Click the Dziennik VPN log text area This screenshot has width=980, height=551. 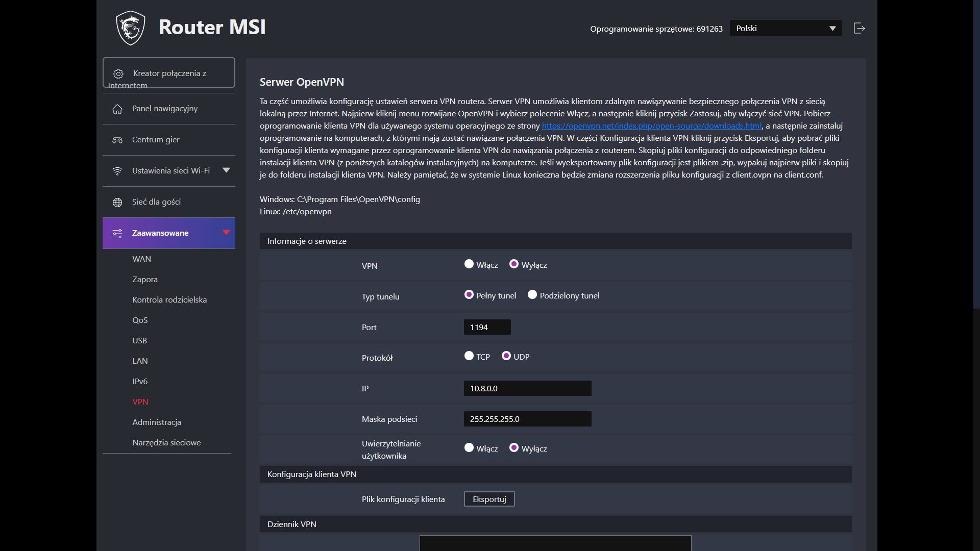tap(555, 543)
